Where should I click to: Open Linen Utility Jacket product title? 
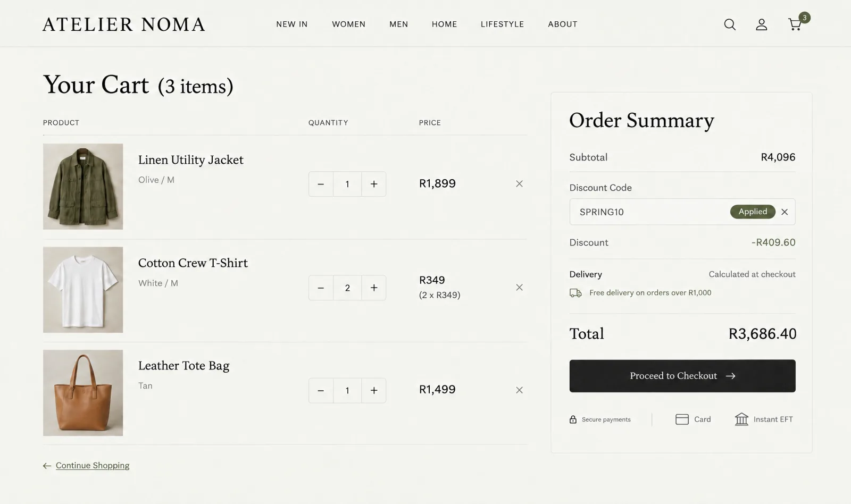click(191, 160)
